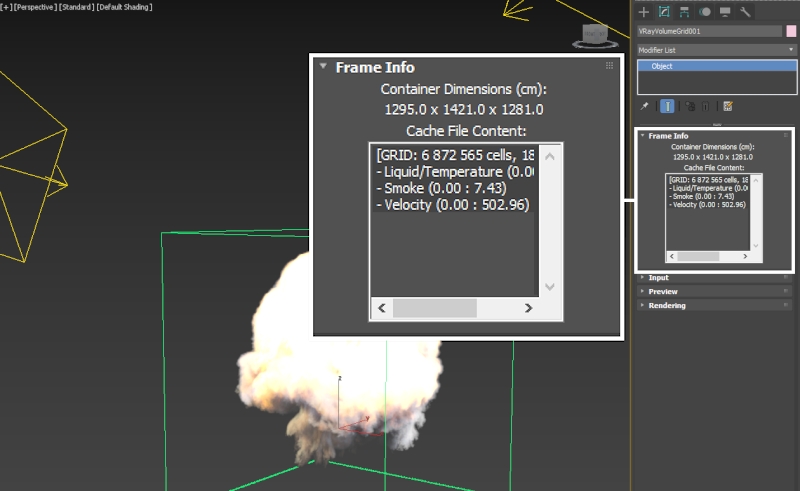Expand the Rendering rollout

tap(666, 305)
